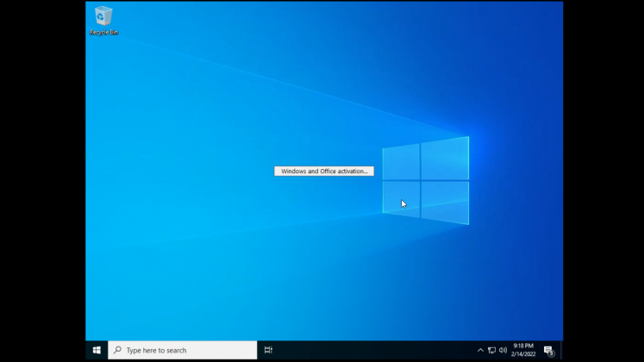The width and height of the screenshot is (644, 362).
Task: Click the taskbar search box
Action: [183, 350]
